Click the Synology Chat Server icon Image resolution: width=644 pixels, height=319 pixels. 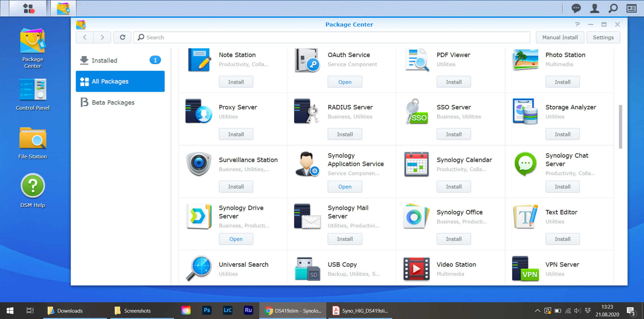point(525,164)
